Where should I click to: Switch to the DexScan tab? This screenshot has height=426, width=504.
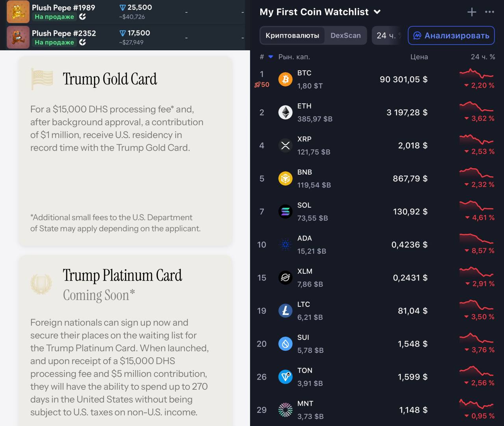point(345,36)
